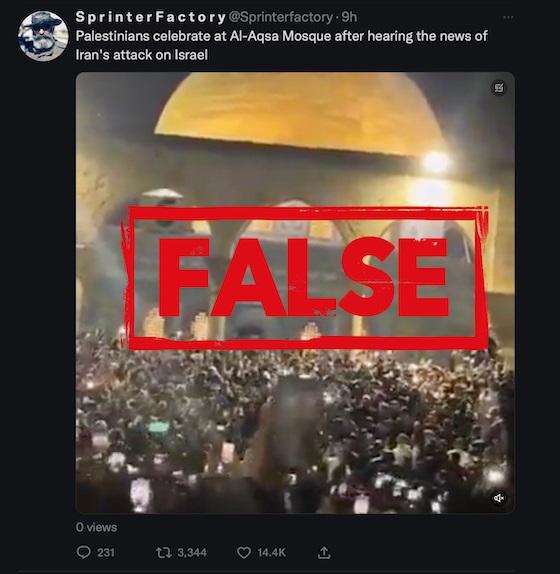This screenshot has width=560, height=574.
Task: Click the red FALSE stamp overlay
Action: tap(306, 277)
